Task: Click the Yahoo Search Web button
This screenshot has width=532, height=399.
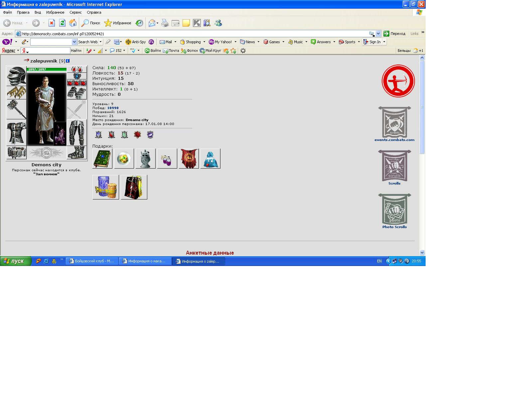Action: coord(88,42)
